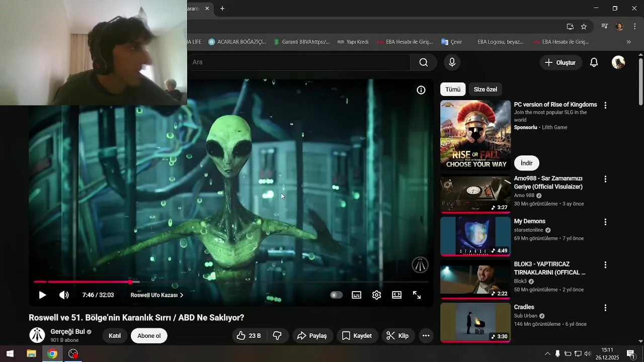
Task: Open options menu for Amo988 video
Action: [x=605, y=179]
